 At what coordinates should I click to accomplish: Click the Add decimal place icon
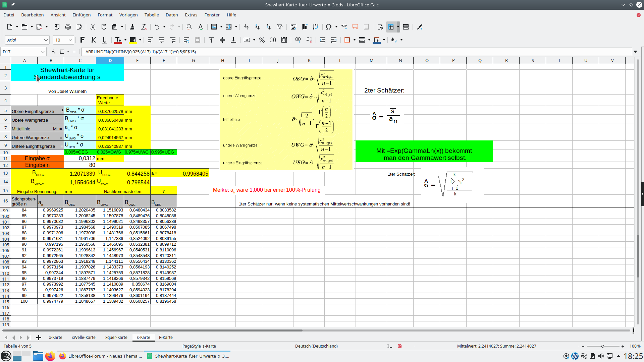tap(298, 40)
